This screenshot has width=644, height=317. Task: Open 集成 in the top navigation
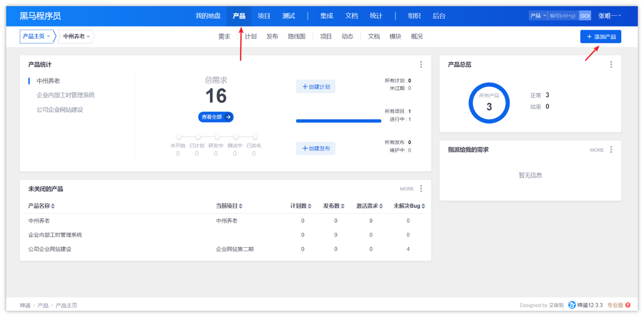tap(327, 16)
